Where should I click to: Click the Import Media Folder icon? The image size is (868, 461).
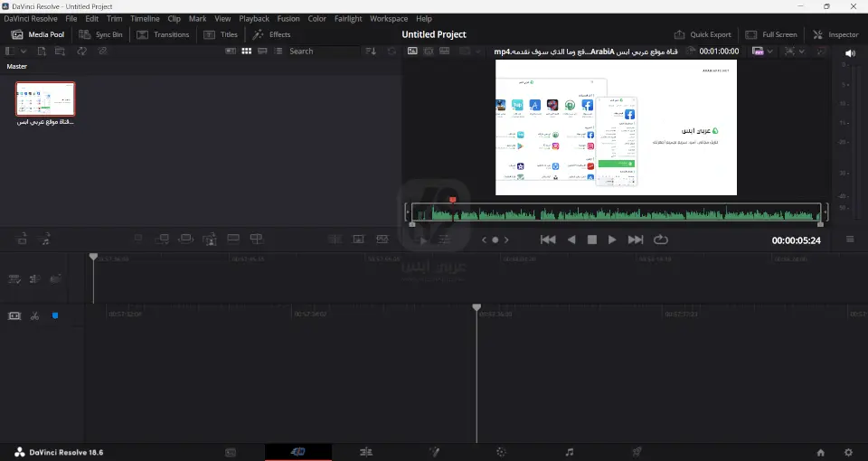pos(60,51)
